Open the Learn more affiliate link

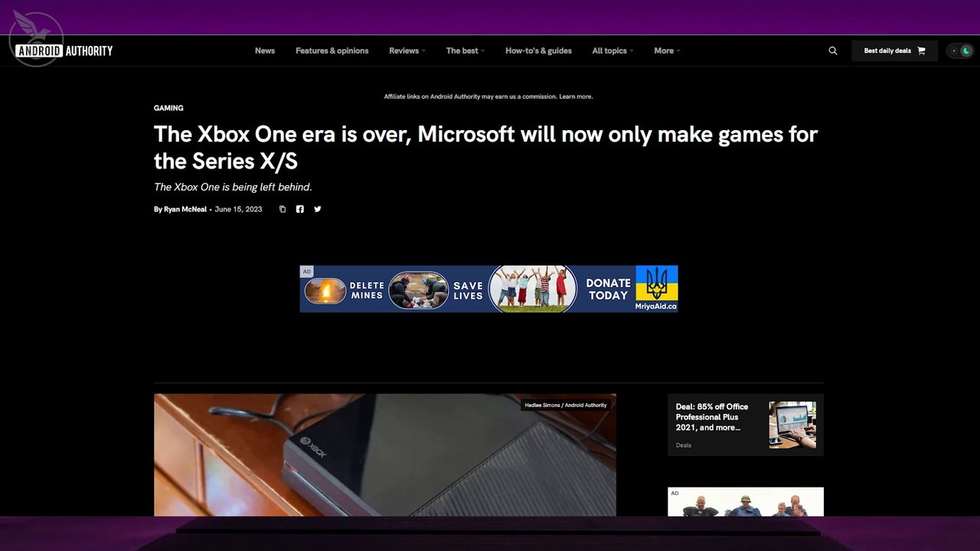(576, 96)
